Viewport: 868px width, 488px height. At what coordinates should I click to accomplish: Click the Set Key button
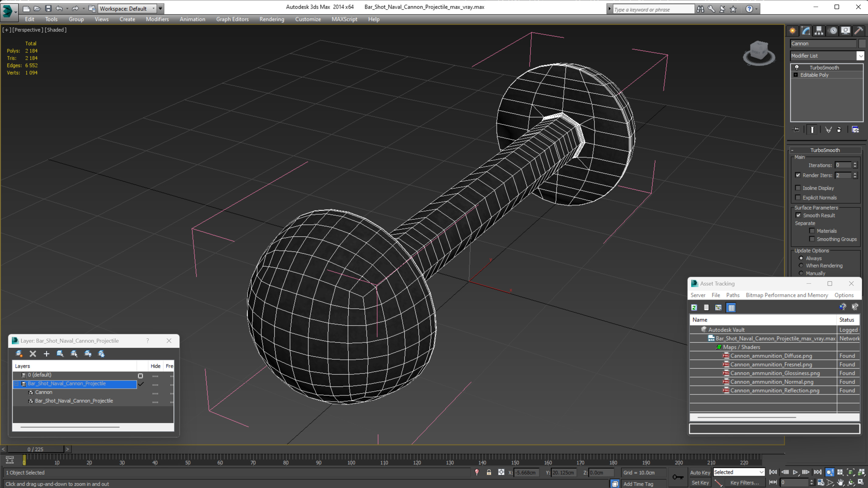click(700, 483)
